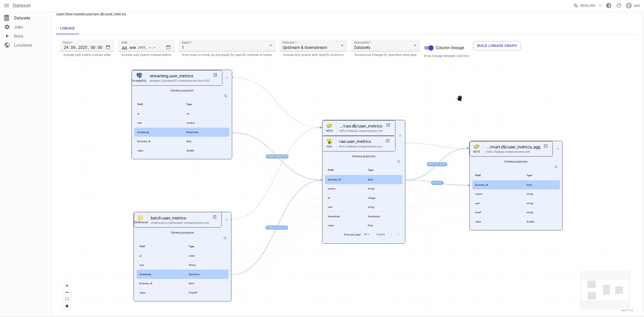Click zoom in plus control

[67, 286]
